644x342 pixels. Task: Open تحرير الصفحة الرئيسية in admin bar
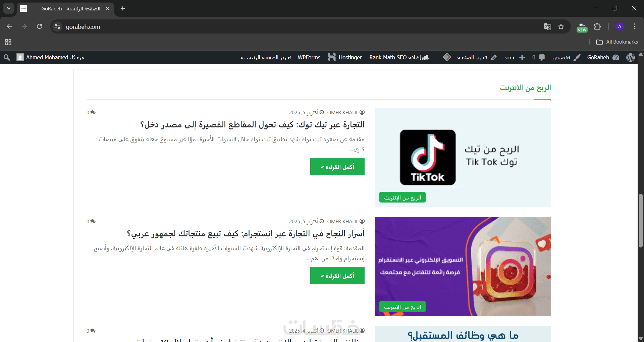(266, 57)
